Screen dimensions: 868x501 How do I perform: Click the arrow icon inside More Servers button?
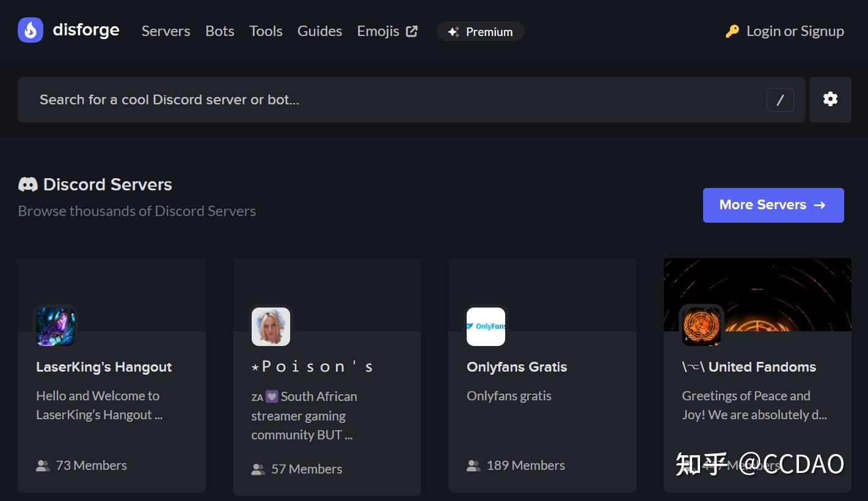pos(819,205)
